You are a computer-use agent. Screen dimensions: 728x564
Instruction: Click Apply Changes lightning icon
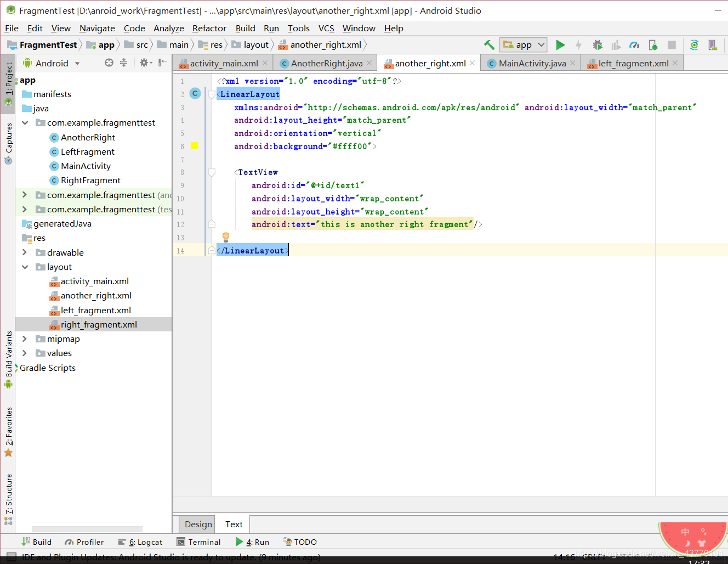click(578, 45)
